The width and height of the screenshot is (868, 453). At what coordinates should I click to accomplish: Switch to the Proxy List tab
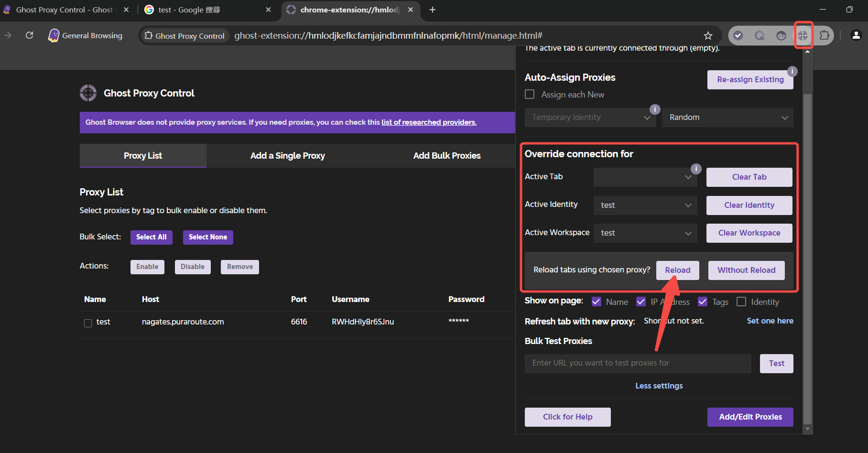click(143, 156)
